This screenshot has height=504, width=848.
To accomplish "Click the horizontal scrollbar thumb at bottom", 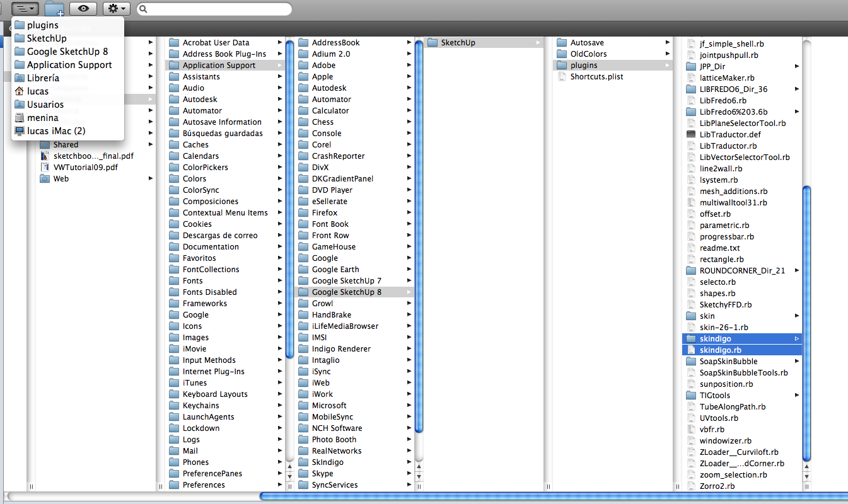I will pos(553,496).
